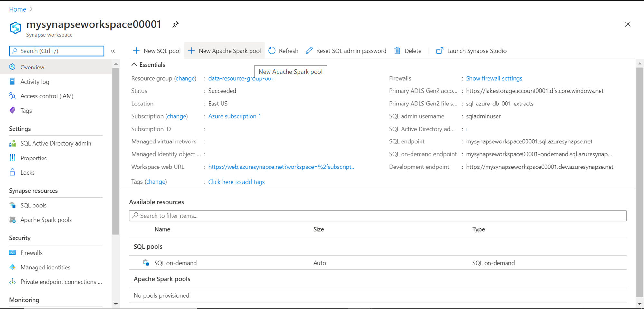Click New Apache Spark pool button
The width and height of the screenshot is (644, 309).
click(x=224, y=51)
